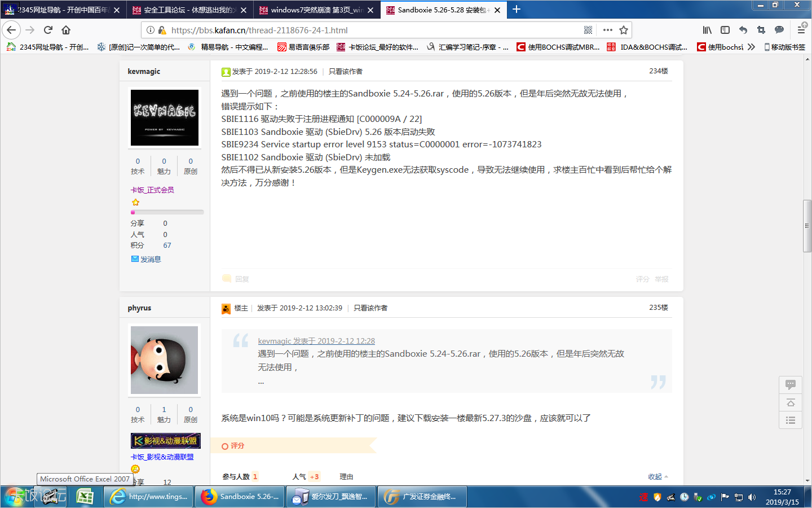The width and height of the screenshot is (812, 508).
Task: Go back to the previous page
Action: [11, 30]
